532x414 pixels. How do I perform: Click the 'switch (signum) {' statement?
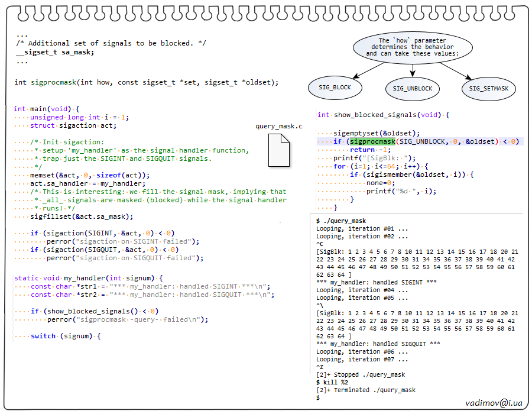pos(65,336)
